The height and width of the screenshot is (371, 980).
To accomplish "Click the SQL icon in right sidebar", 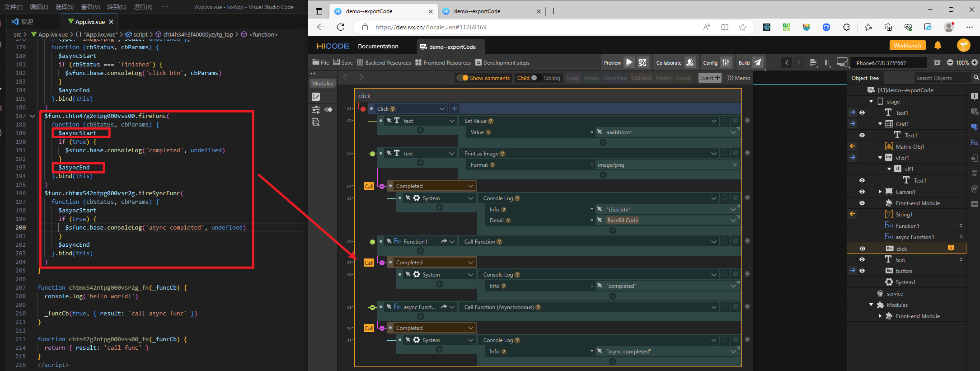I will (x=975, y=204).
